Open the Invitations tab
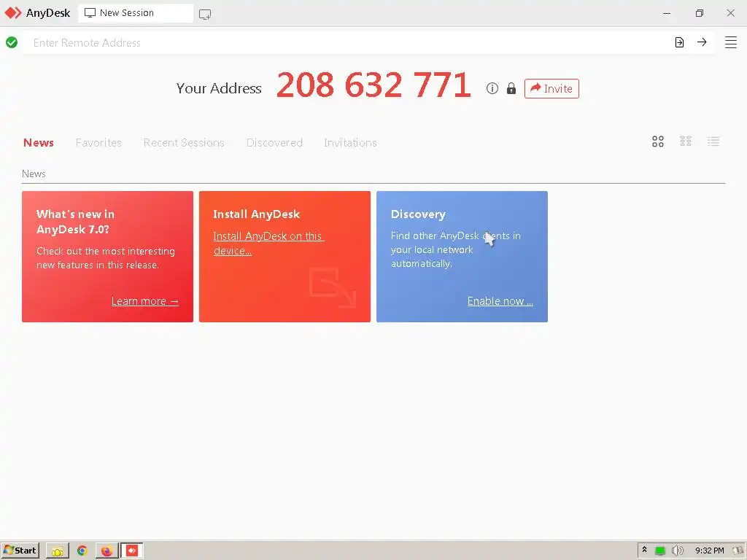The width and height of the screenshot is (747, 560). click(x=350, y=143)
